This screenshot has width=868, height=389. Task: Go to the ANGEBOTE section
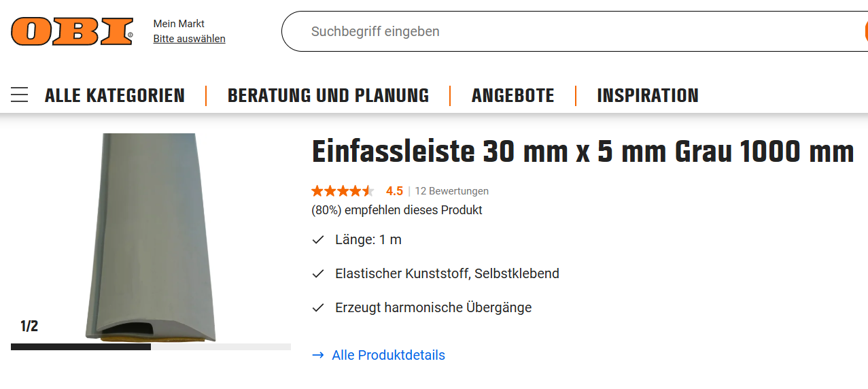pyautogui.click(x=513, y=95)
